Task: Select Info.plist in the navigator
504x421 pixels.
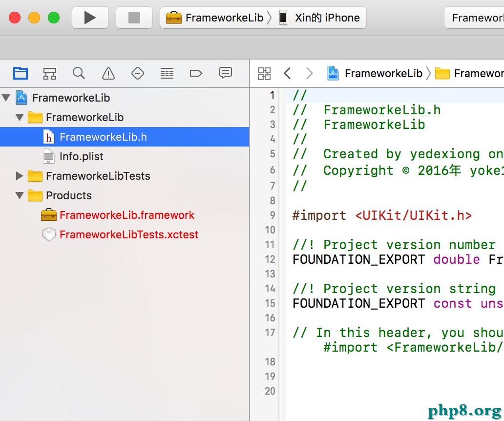Action: click(x=81, y=156)
